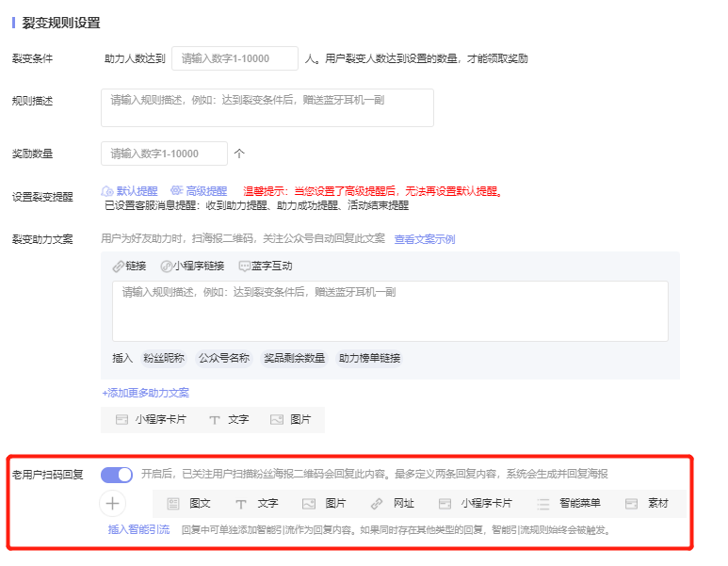Click the 裂变规则设置 heading
Image resolution: width=728 pixels, height=566 pixels.
pos(61,23)
